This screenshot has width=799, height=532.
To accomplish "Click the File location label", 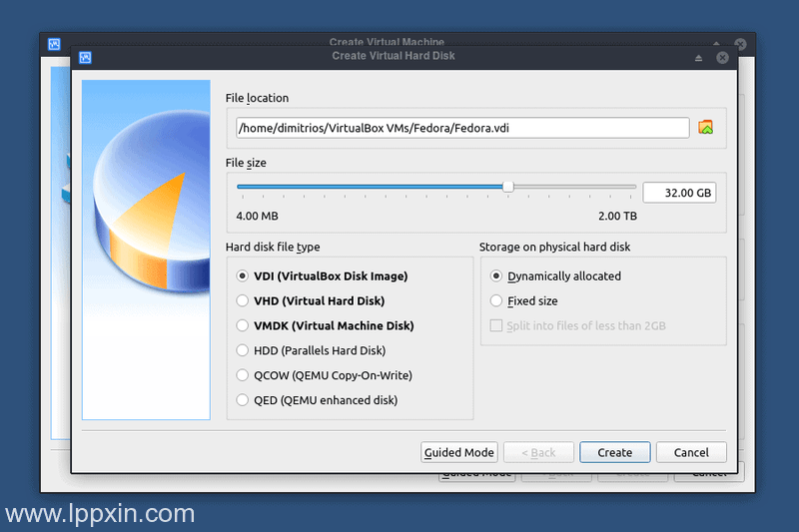I will coord(258,98).
